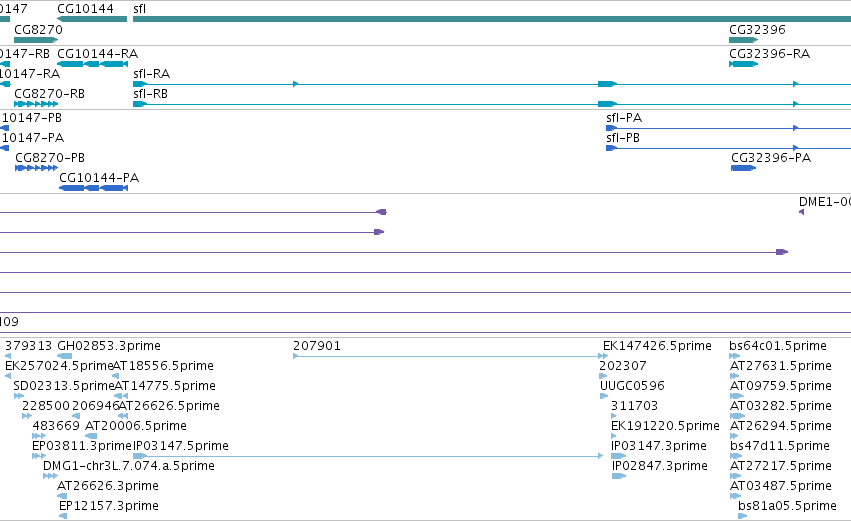This screenshot has width=851, height=521.
Task: Click the sfl-RA transcript label
Action: tap(151, 74)
